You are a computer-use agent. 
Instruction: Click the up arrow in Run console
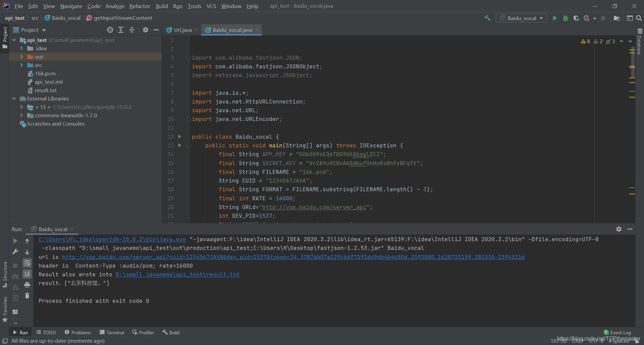(x=27, y=241)
